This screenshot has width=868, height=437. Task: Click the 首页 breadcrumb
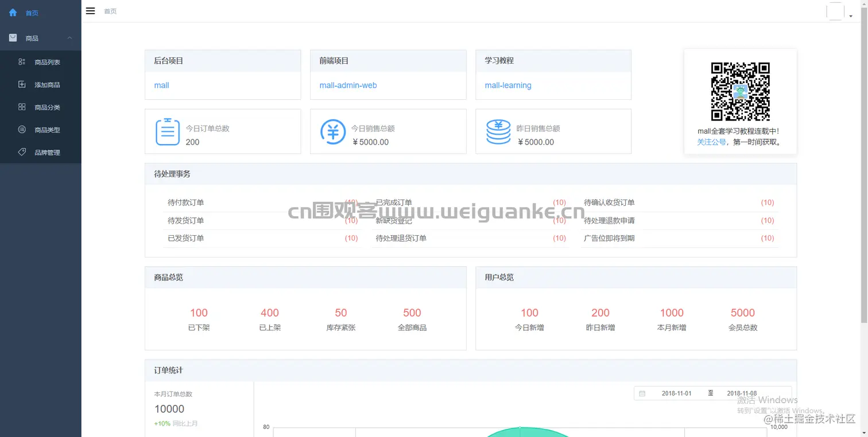110,11
